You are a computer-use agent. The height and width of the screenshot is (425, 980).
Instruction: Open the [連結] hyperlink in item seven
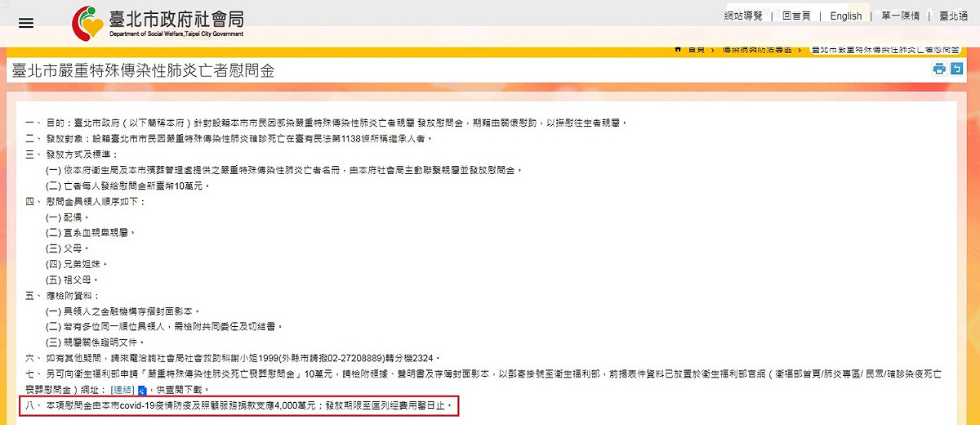click(123, 389)
